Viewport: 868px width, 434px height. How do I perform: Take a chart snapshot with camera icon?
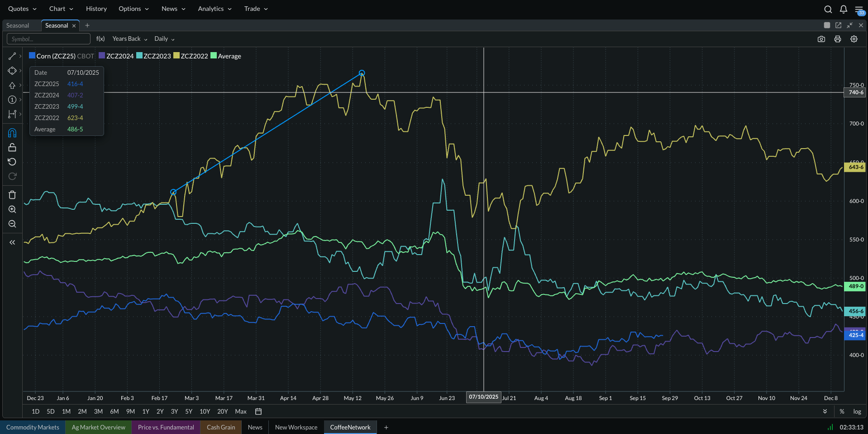821,39
